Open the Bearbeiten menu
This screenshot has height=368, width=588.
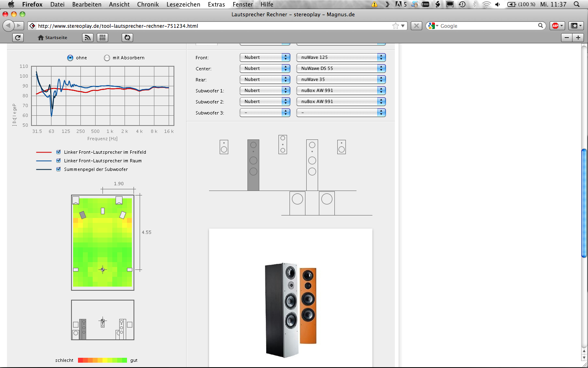[x=87, y=4]
